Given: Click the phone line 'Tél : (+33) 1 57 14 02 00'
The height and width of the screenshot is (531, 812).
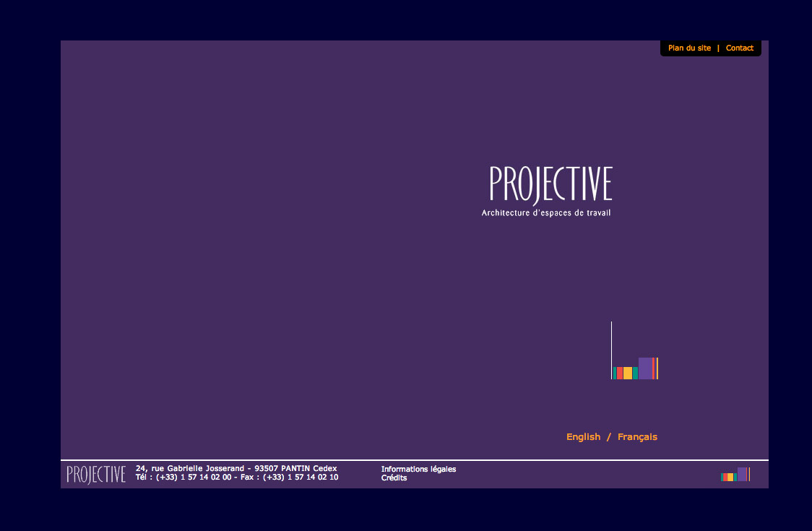Looking at the screenshot, I should (183, 477).
